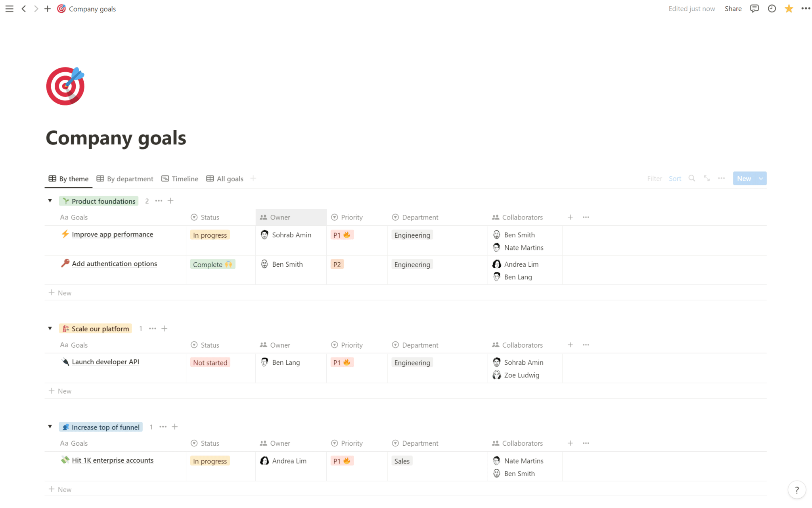
Task: Open the Launch developer API goal
Action: pos(105,362)
